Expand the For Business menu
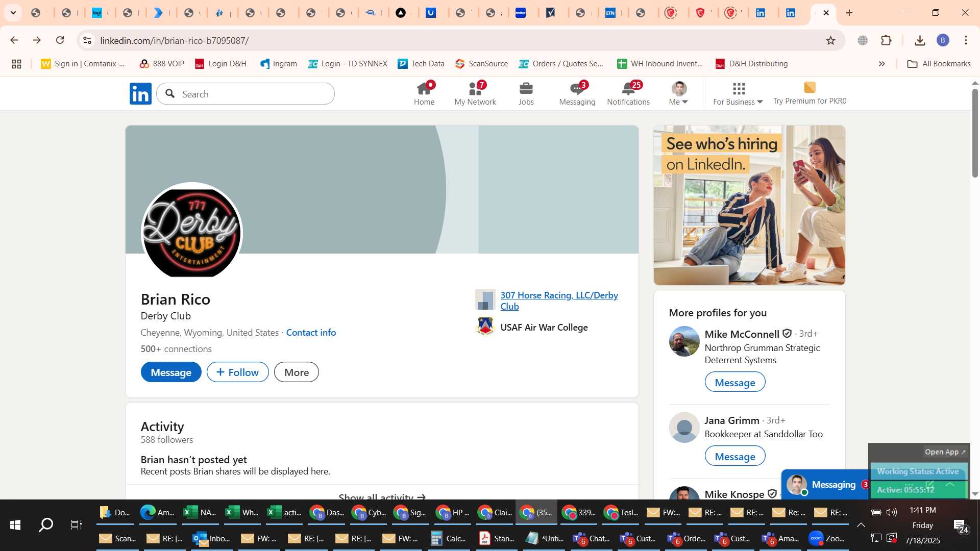The width and height of the screenshot is (980, 551). point(738,94)
